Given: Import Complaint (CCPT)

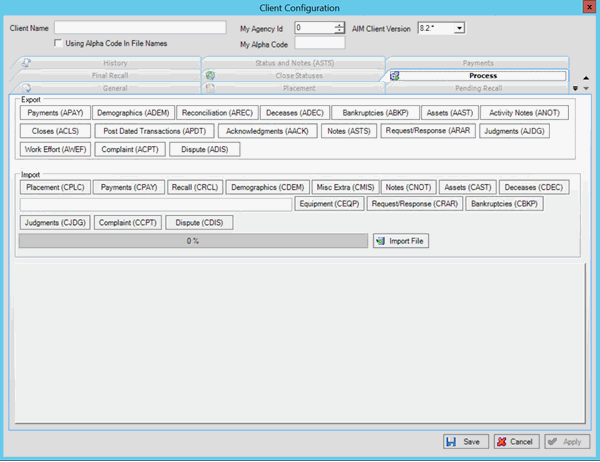Looking at the screenshot, I should [x=128, y=222].
